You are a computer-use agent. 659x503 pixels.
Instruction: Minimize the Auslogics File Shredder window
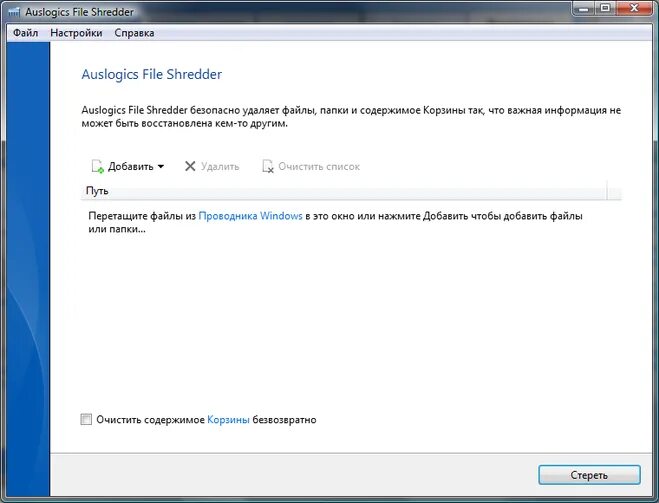pyautogui.click(x=583, y=8)
